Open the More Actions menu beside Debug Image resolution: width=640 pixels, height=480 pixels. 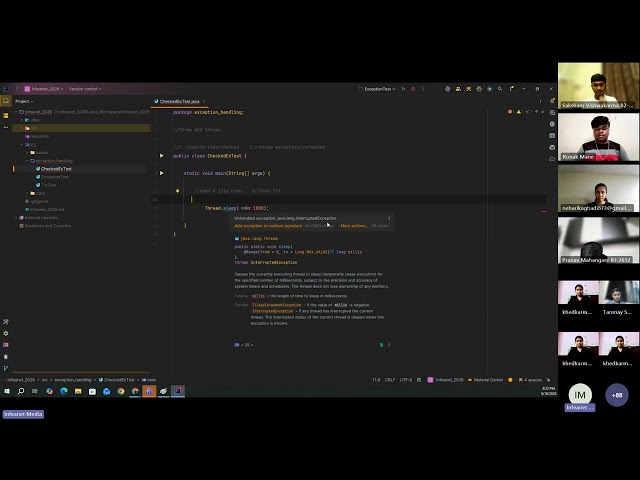(423, 89)
